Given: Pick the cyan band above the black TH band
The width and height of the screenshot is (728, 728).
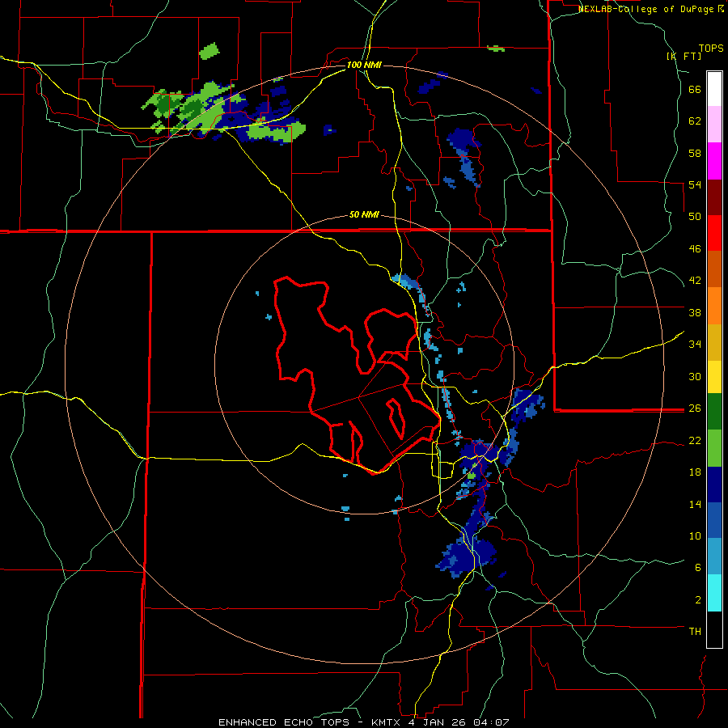Looking at the screenshot, I should point(714,593).
